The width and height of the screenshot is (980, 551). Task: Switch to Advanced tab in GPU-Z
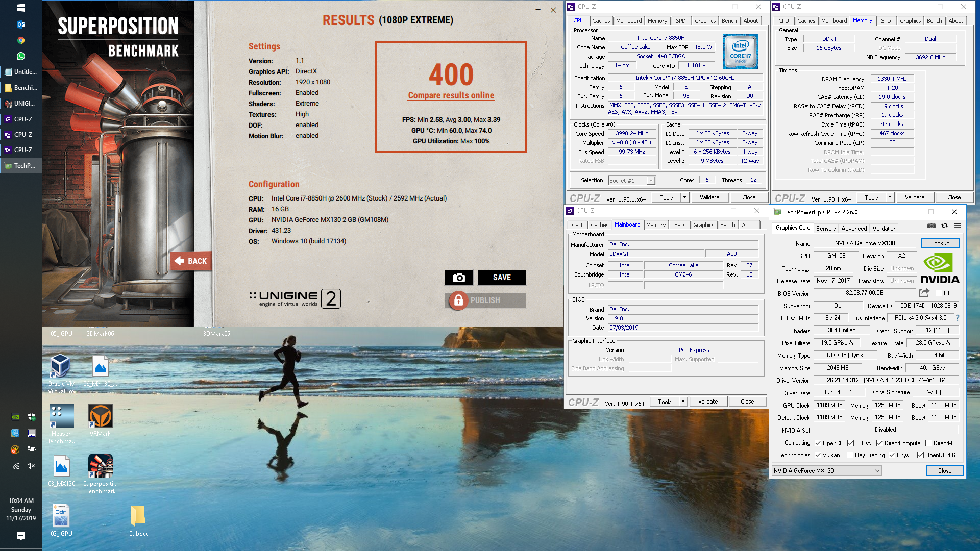(x=854, y=229)
